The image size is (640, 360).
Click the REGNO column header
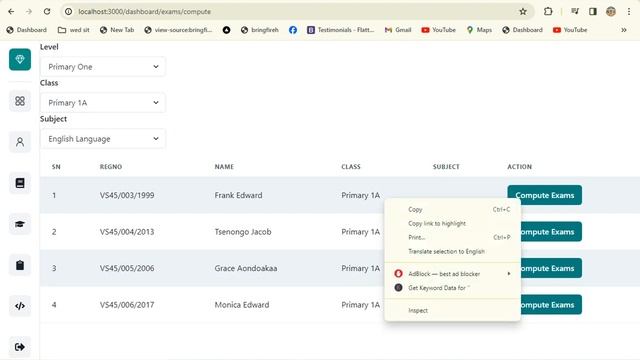pyautogui.click(x=111, y=167)
